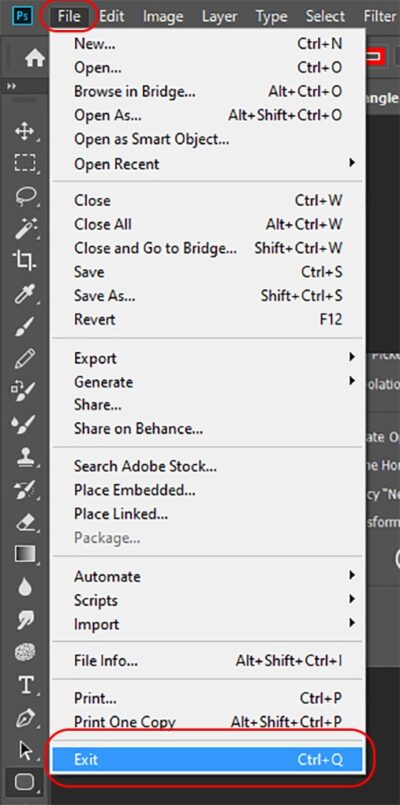Select the Eyedropper tool
The image size is (400, 805).
[x=24, y=295]
